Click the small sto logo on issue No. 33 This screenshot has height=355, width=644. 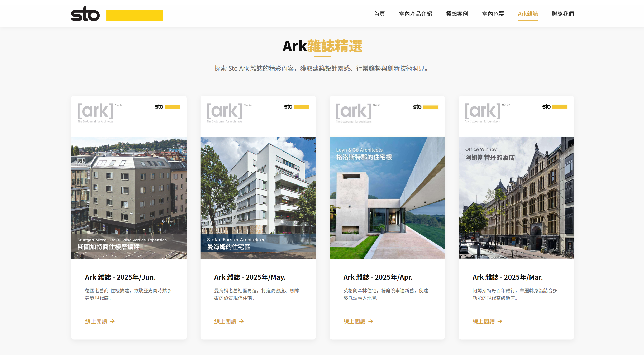(159, 106)
